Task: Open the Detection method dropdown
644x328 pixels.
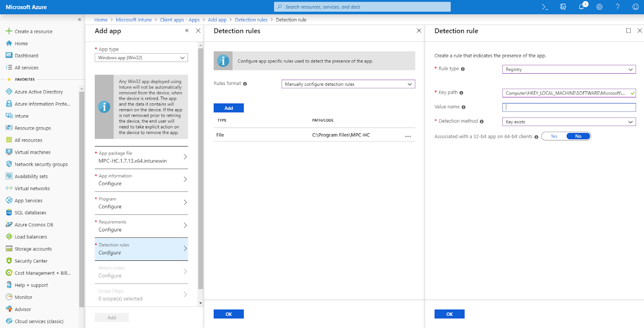Action: pos(569,122)
